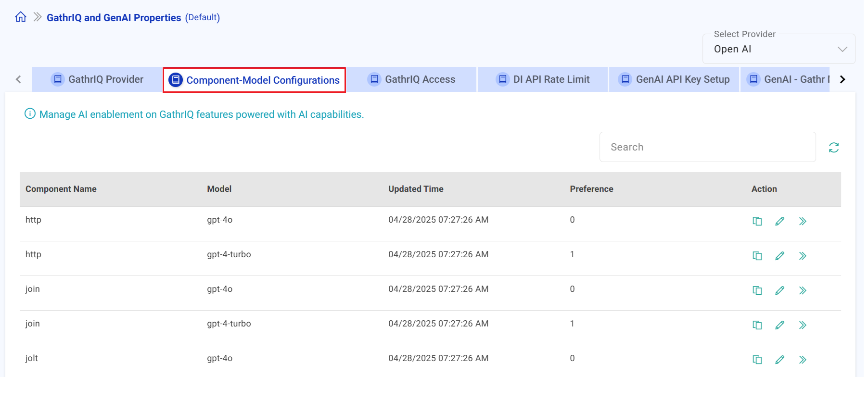Screen dimensions: 868x401
Task: Edit the join gpt-4o row
Action: tap(780, 290)
